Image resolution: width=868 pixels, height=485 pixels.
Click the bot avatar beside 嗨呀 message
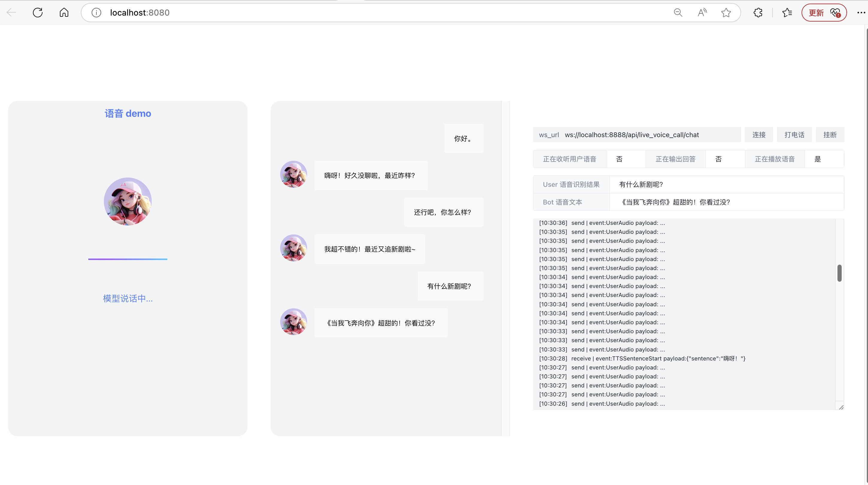point(294,174)
